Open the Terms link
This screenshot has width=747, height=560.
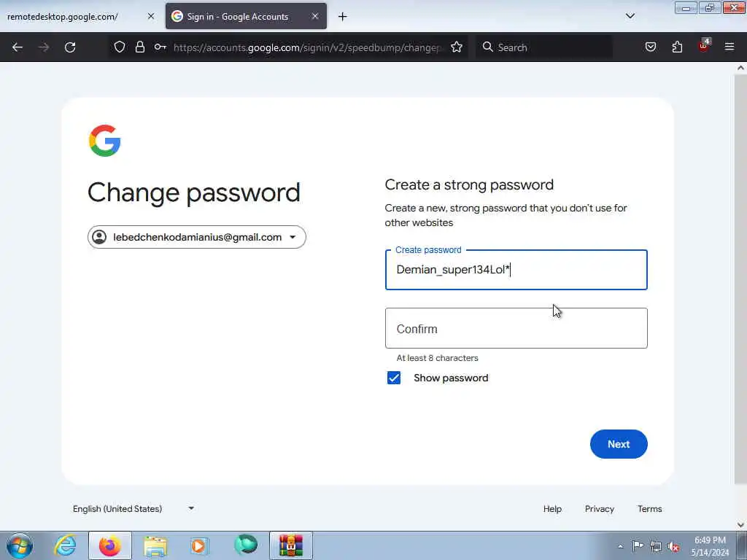click(649, 508)
